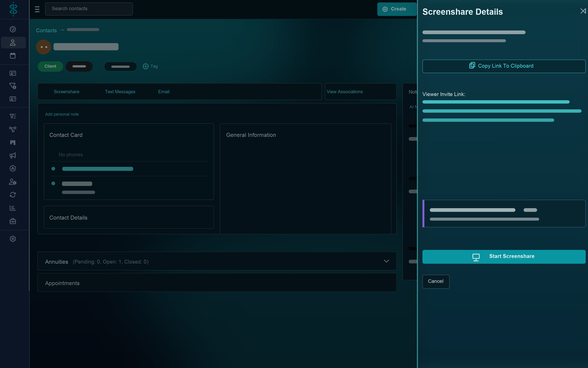The width and height of the screenshot is (588, 368).
Task: Click Copy Link To Clipboard button
Action: [504, 66]
